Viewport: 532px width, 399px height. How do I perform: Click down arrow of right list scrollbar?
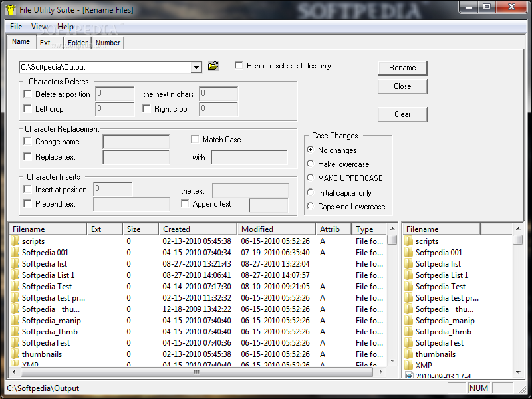pyautogui.click(x=518, y=372)
